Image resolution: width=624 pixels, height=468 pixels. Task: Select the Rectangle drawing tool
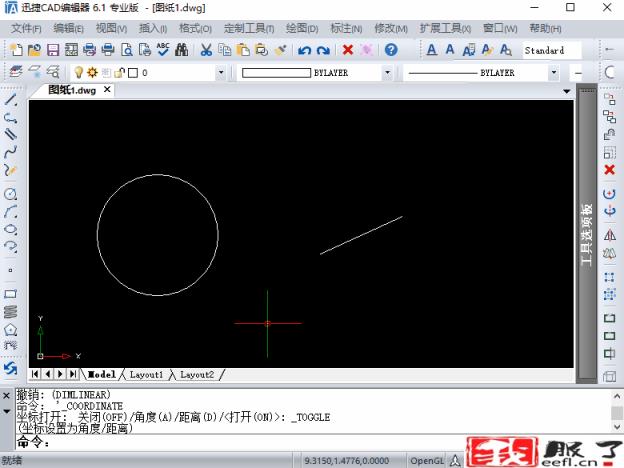pyautogui.click(x=11, y=294)
